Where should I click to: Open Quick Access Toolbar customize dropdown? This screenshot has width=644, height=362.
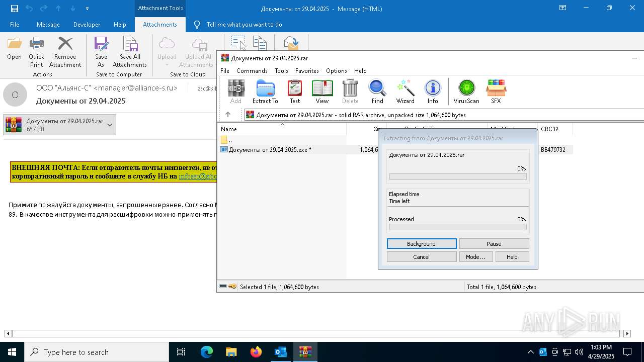coord(87,8)
